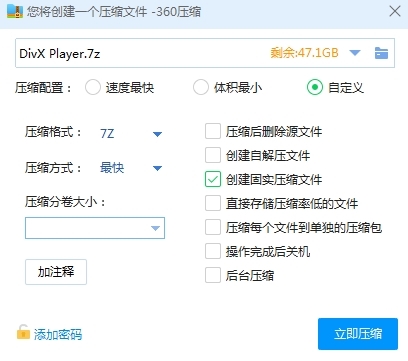Image resolution: width=408 pixels, height=361 pixels.
Task: Select the 速度最快 radio option
Action: tap(93, 87)
